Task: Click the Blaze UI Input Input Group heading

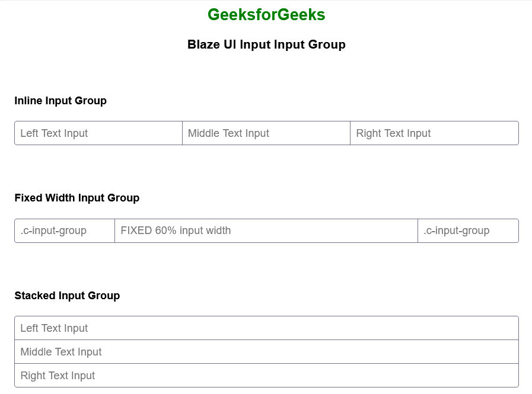Action: point(266,44)
